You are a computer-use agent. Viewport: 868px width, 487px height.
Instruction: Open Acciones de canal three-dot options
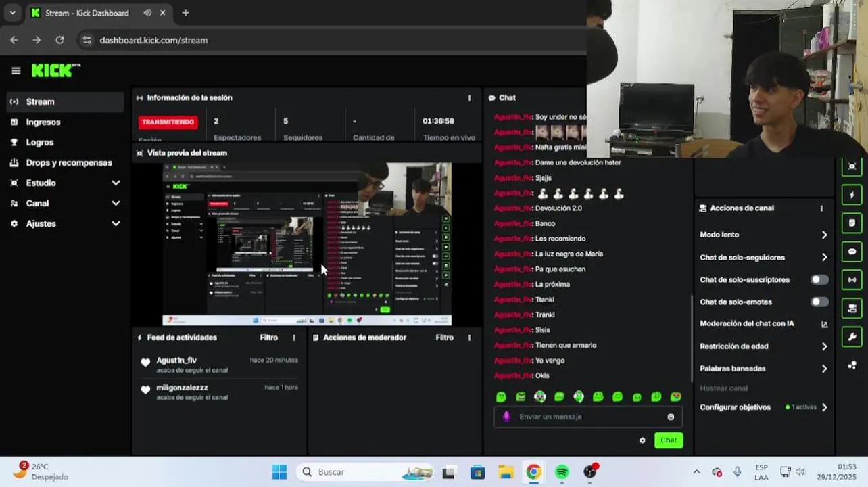point(821,208)
